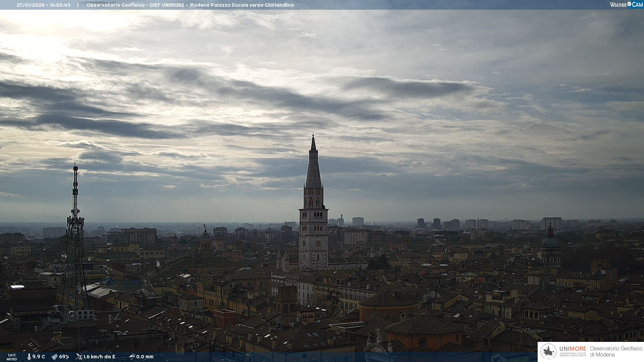The height and width of the screenshot is (362, 644).
Task: Click the UNIMORE wordmark text
Action: [573, 349]
